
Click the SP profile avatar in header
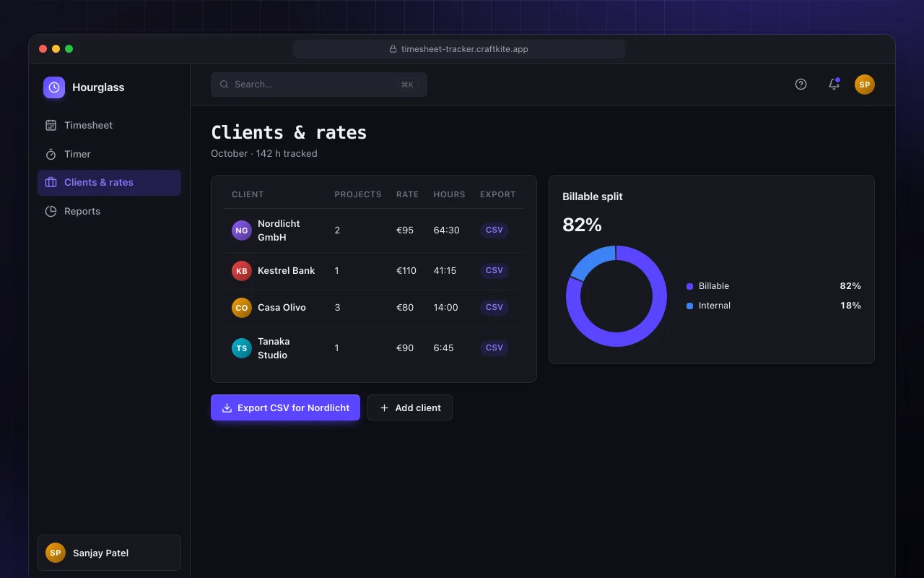(865, 85)
